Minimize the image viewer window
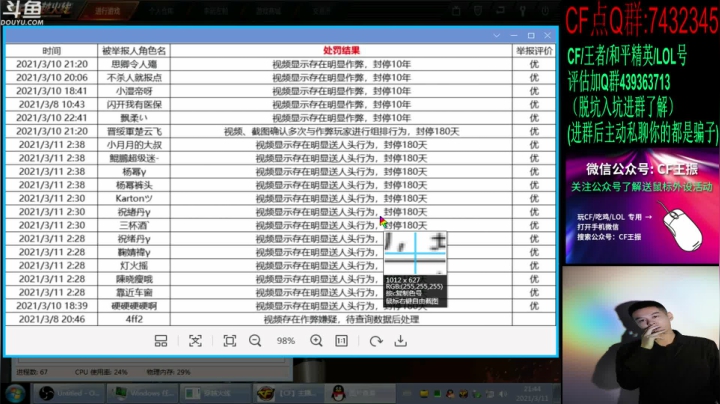720x404 pixels. point(514,35)
